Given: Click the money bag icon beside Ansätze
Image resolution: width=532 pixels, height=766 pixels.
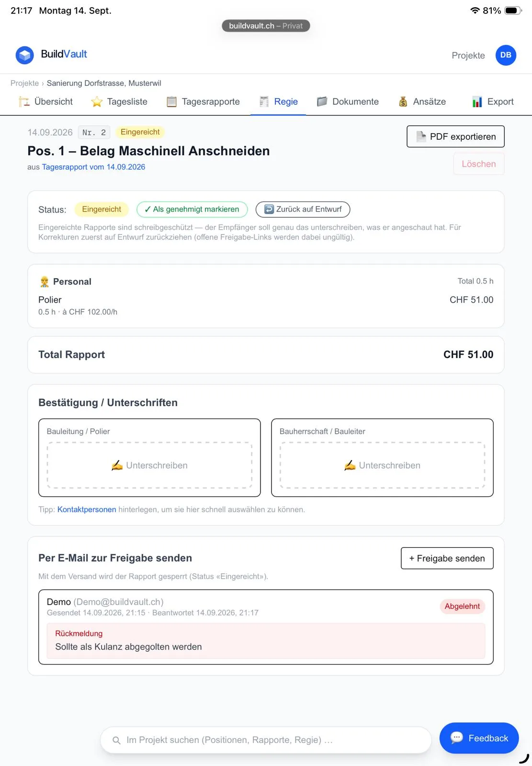Looking at the screenshot, I should [403, 101].
